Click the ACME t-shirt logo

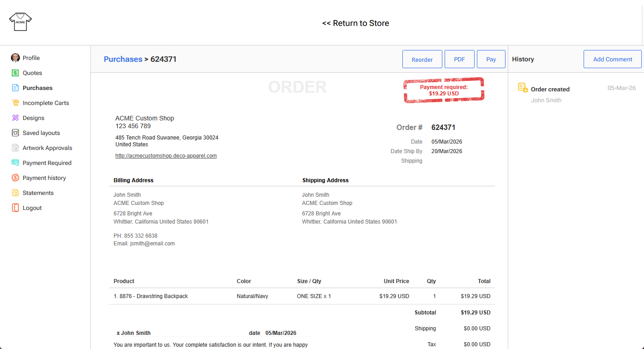pyautogui.click(x=20, y=22)
